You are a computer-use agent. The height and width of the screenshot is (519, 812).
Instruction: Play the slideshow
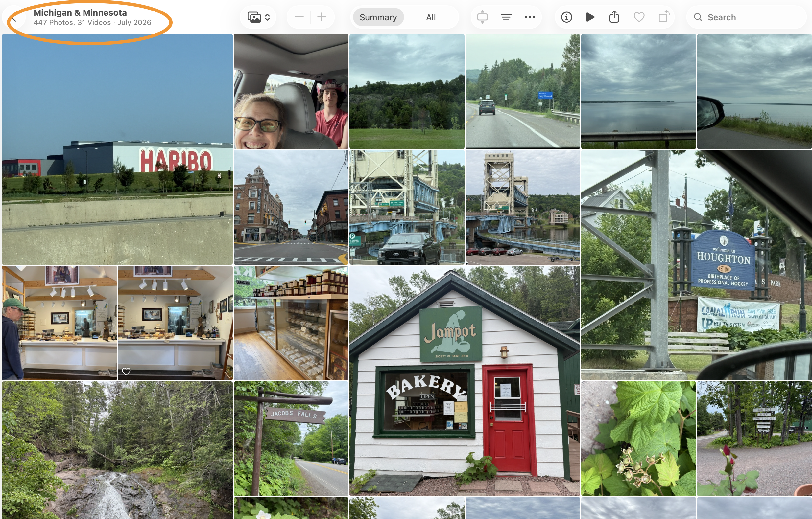click(x=590, y=17)
